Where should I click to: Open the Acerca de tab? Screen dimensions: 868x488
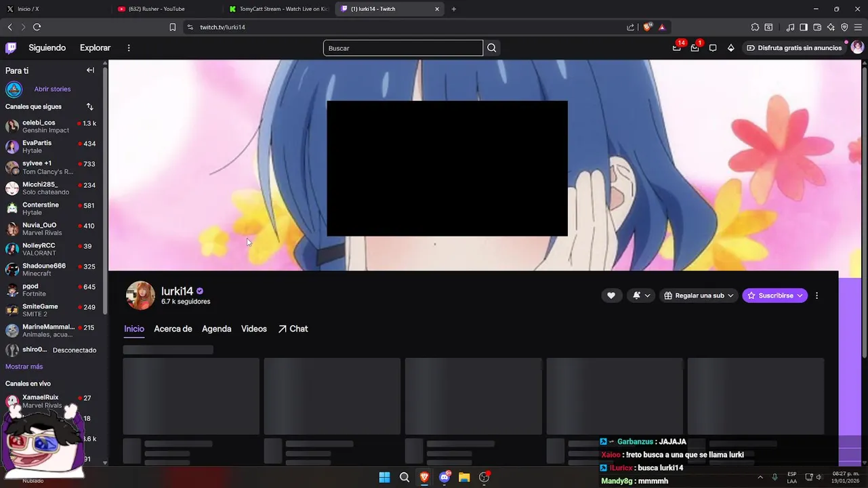173,329
